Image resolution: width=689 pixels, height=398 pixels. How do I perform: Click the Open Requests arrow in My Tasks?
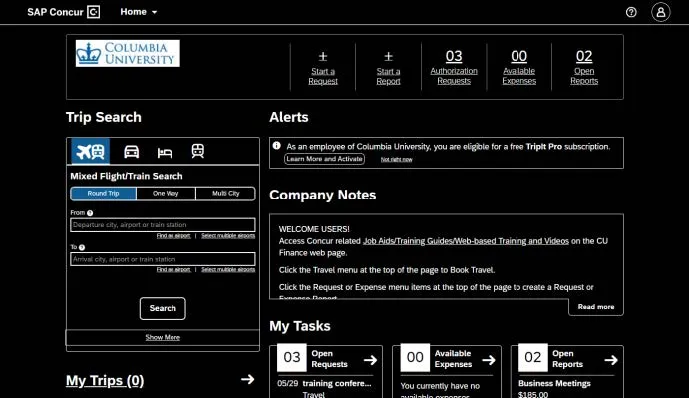click(x=370, y=360)
